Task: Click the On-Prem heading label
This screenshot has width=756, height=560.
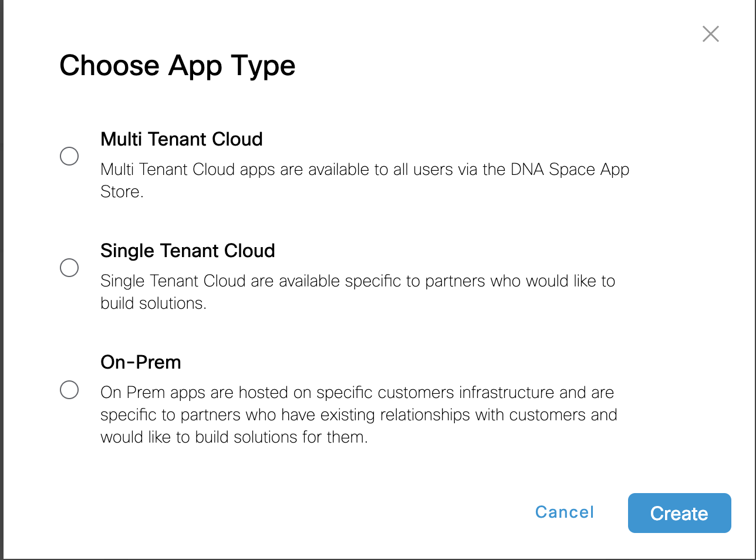Action: tap(141, 362)
